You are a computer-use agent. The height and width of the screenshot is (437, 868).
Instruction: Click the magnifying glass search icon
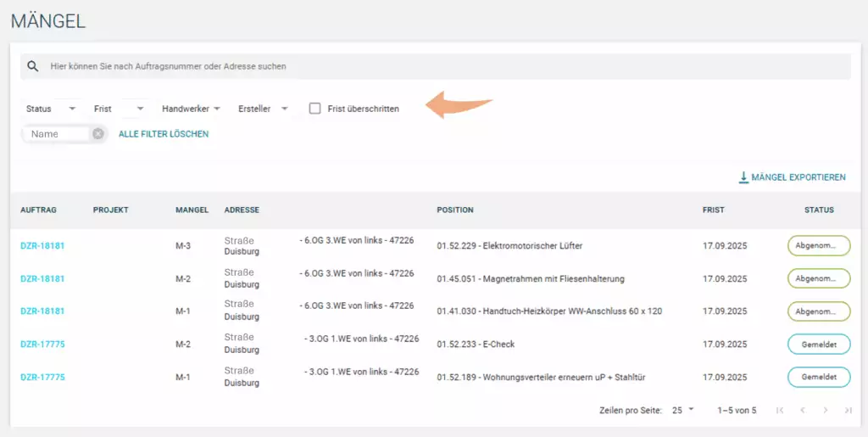coord(32,66)
